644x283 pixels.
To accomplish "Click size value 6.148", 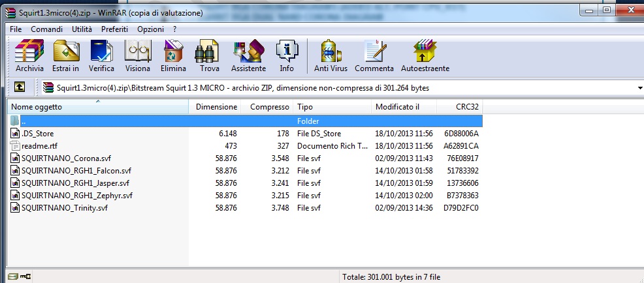I will tap(228, 134).
